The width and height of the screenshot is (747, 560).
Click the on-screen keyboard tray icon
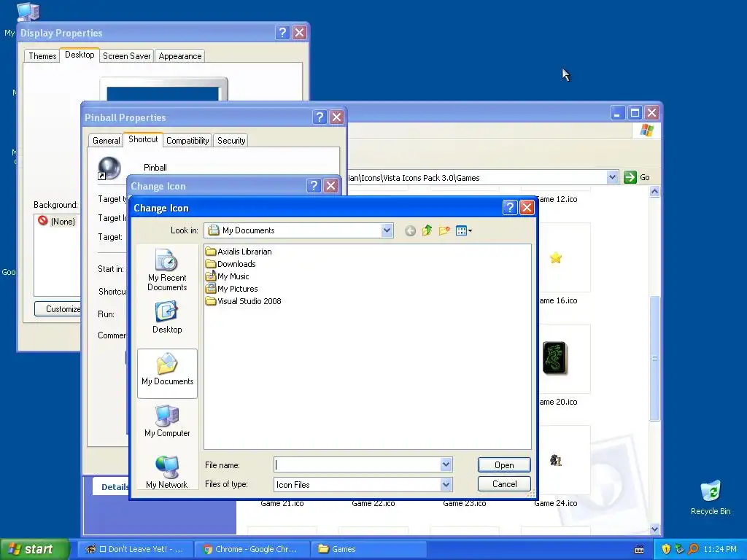pos(639,550)
